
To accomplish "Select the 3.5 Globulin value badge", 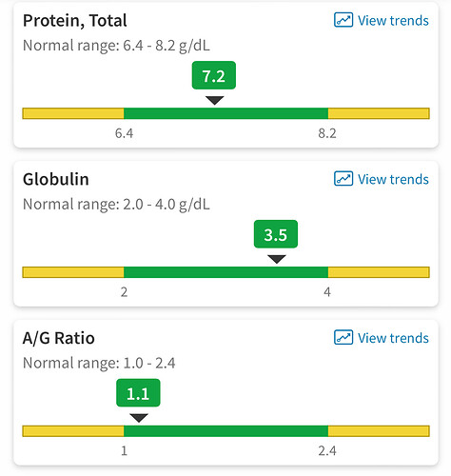I will 276,234.
